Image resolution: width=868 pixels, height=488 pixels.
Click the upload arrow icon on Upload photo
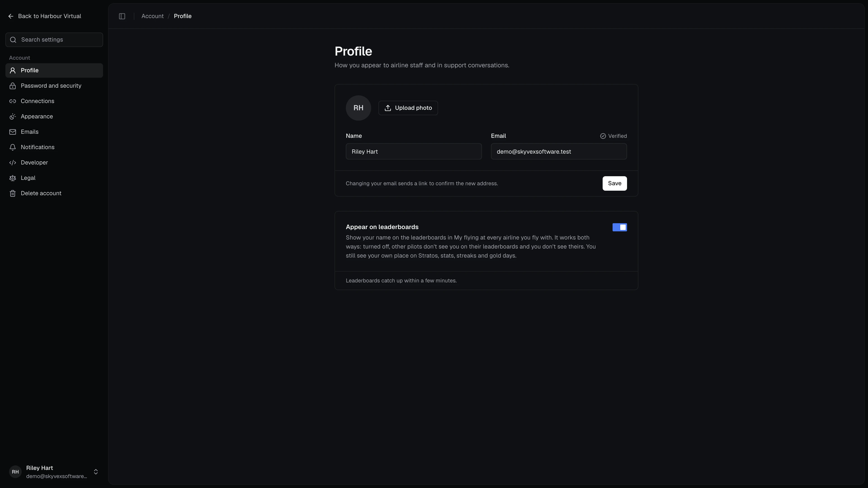click(388, 108)
